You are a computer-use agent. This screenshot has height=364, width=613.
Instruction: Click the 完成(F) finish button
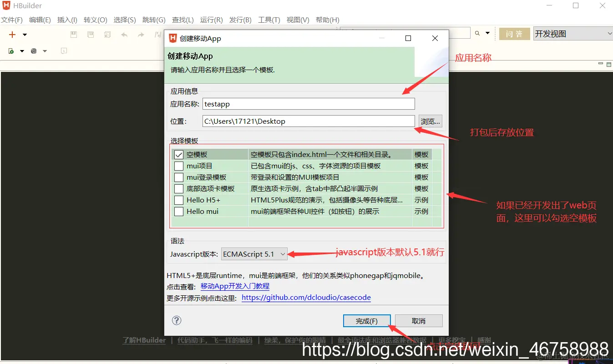click(367, 320)
